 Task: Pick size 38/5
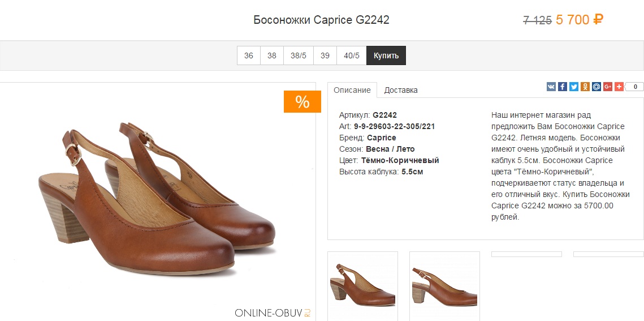[299, 55]
